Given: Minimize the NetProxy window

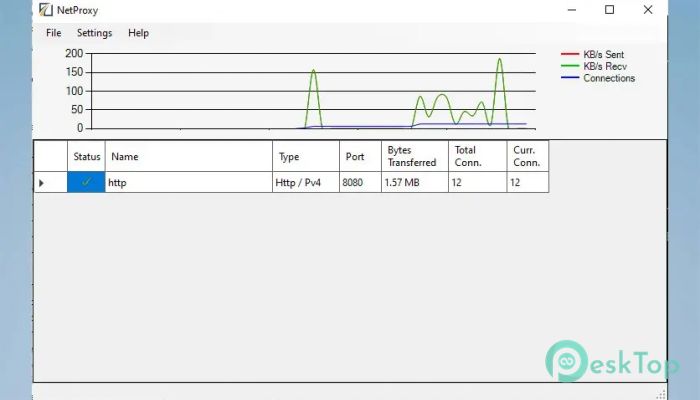Looking at the screenshot, I should pyautogui.click(x=572, y=10).
